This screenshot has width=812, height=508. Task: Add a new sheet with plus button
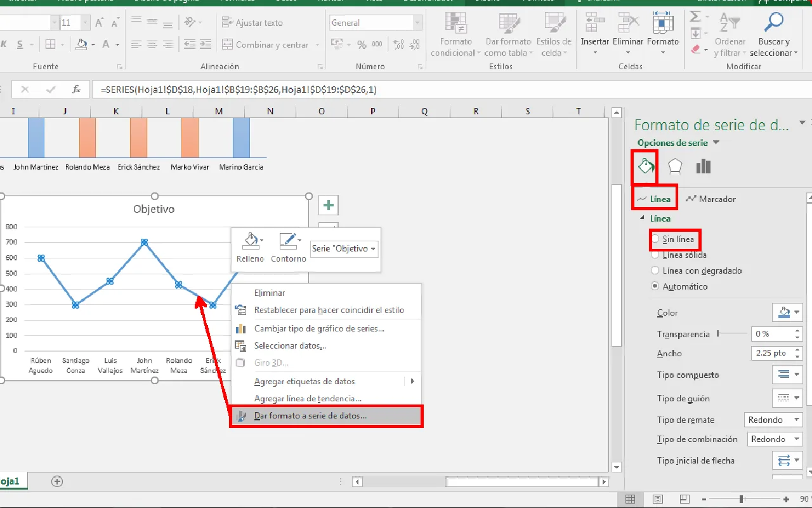pyautogui.click(x=57, y=481)
